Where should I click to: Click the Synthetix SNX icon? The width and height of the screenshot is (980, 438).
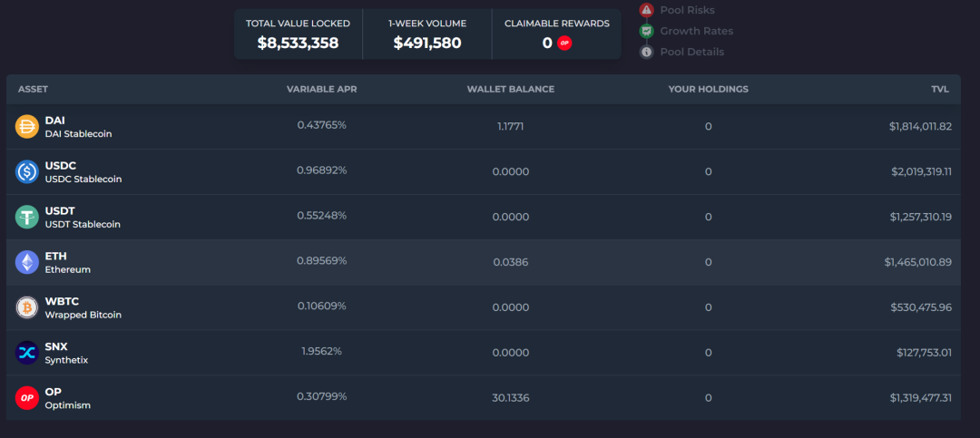27,354
